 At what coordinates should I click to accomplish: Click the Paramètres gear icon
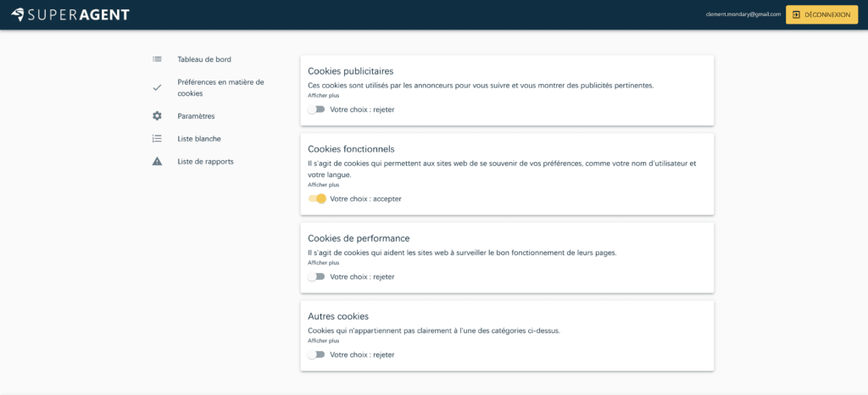click(x=157, y=116)
